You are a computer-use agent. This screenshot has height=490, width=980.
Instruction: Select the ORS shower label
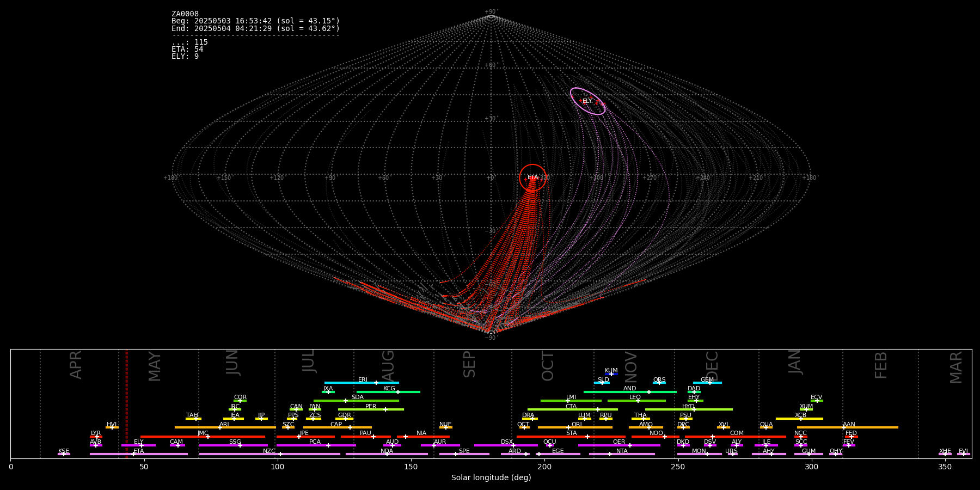[659, 380]
